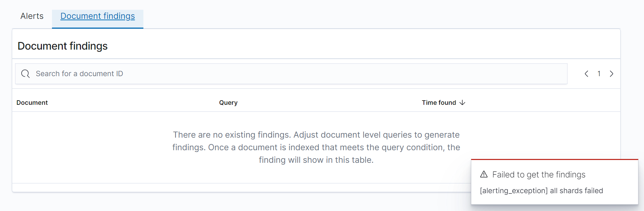Image resolution: width=644 pixels, height=211 pixels.
Task: Select the left pagination chevron
Action: point(586,74)
